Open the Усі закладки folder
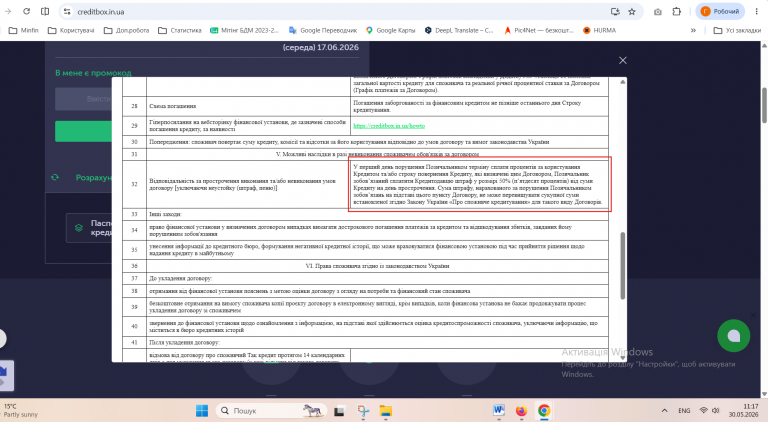 (737, 30)
